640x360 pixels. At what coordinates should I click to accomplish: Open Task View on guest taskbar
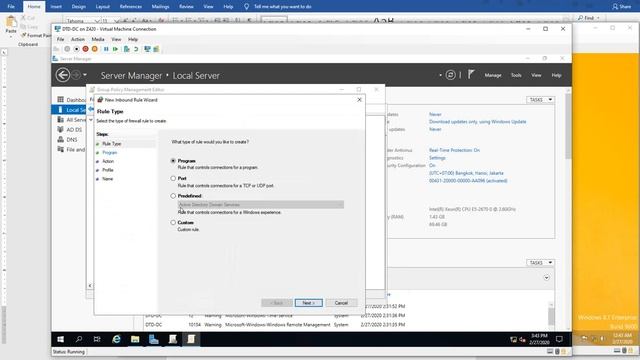[x=97, y=339]
